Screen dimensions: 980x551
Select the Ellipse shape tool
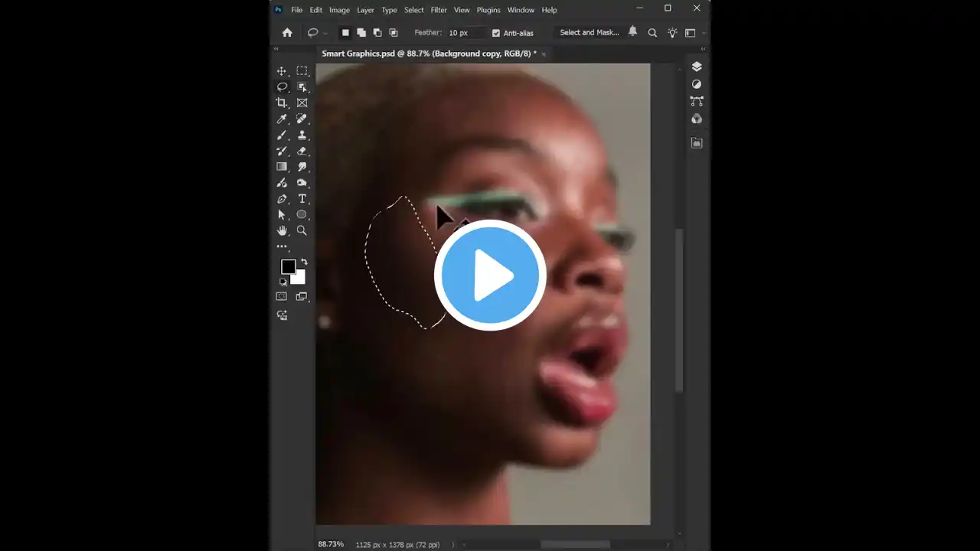click(302, 215)
